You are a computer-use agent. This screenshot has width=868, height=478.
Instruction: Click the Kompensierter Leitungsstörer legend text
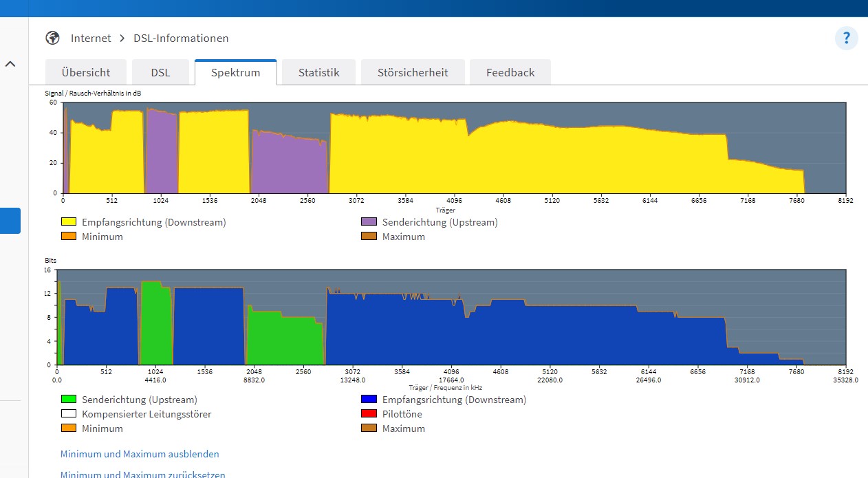pyautogui.click(x=147, y=414)
